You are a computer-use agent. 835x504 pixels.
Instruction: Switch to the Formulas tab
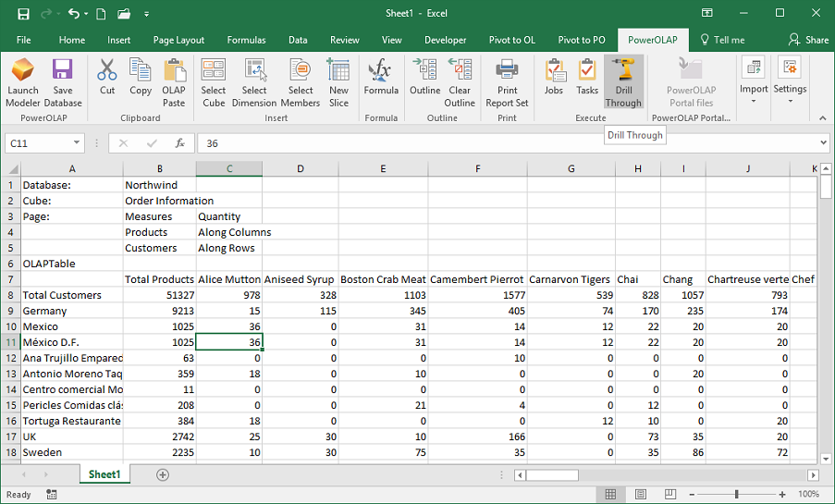click(246, 40)
